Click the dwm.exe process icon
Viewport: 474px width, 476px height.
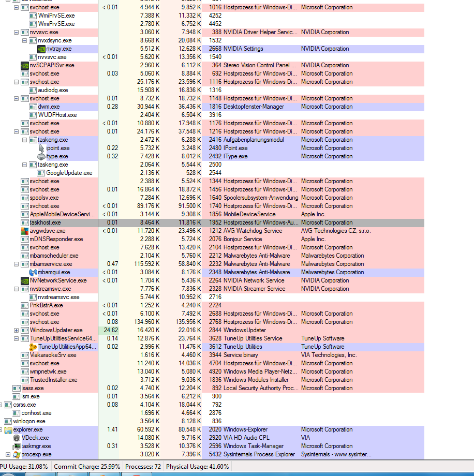[33, 107]
